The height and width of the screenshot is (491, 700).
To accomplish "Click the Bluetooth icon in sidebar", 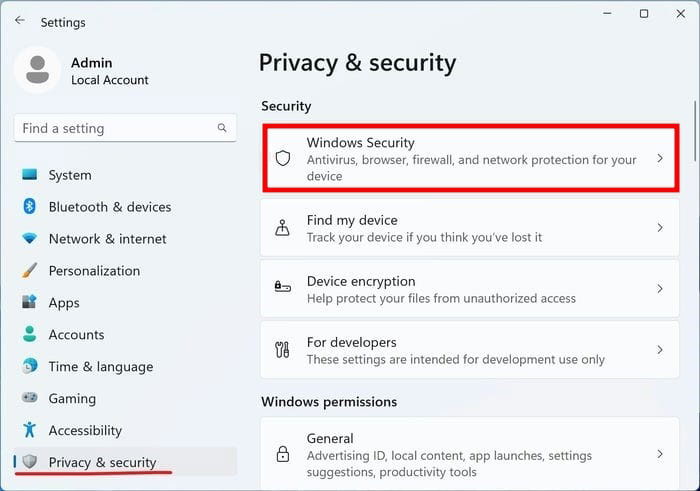I will pos(29,206).
